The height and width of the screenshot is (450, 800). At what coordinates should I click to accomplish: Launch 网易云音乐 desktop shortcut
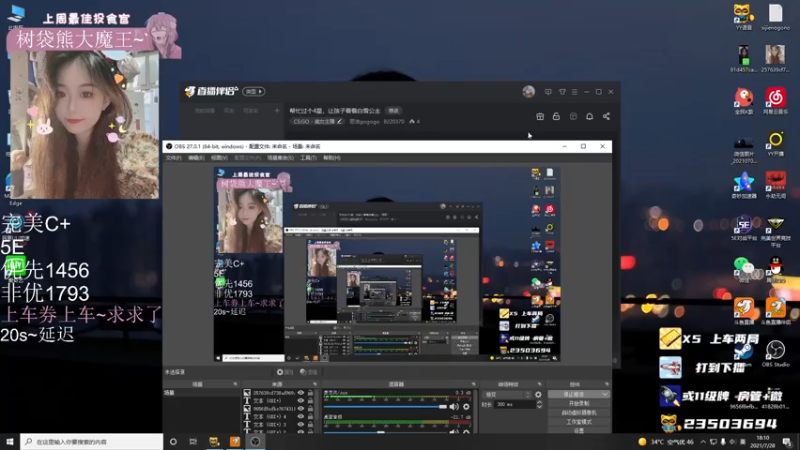tap(775, 101)
